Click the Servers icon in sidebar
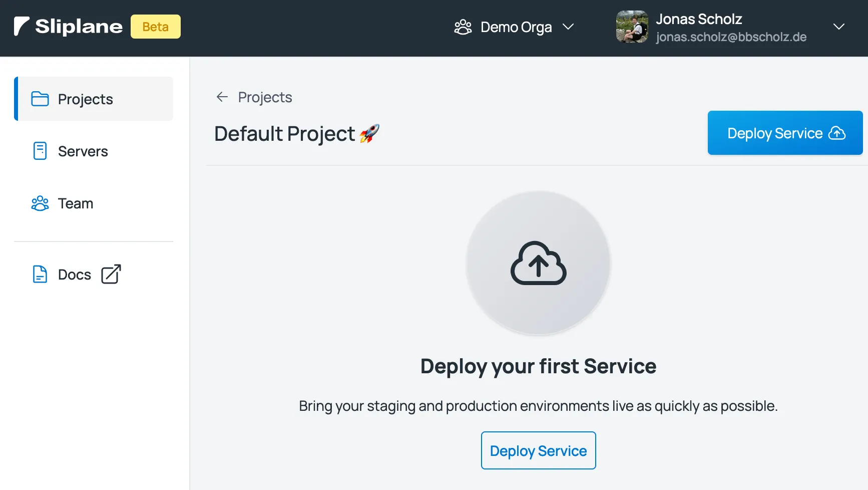The image size is (868, 490). pyautogui.click(x=40, y=151)
